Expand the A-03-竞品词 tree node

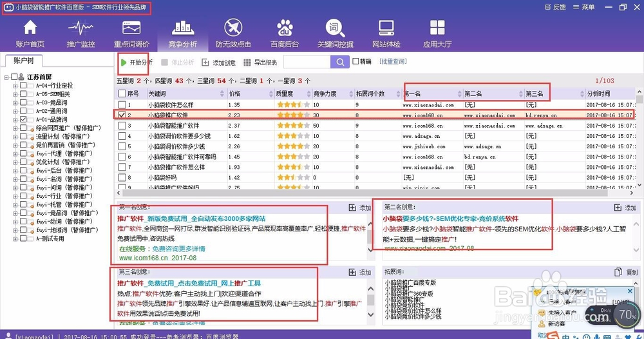point(15,102)
